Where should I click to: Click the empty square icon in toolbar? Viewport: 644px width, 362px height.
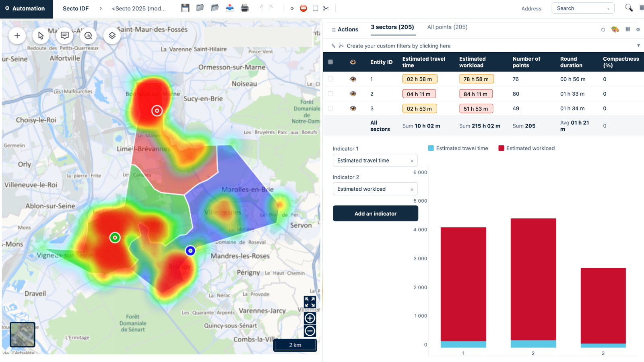tap(316, 8)
